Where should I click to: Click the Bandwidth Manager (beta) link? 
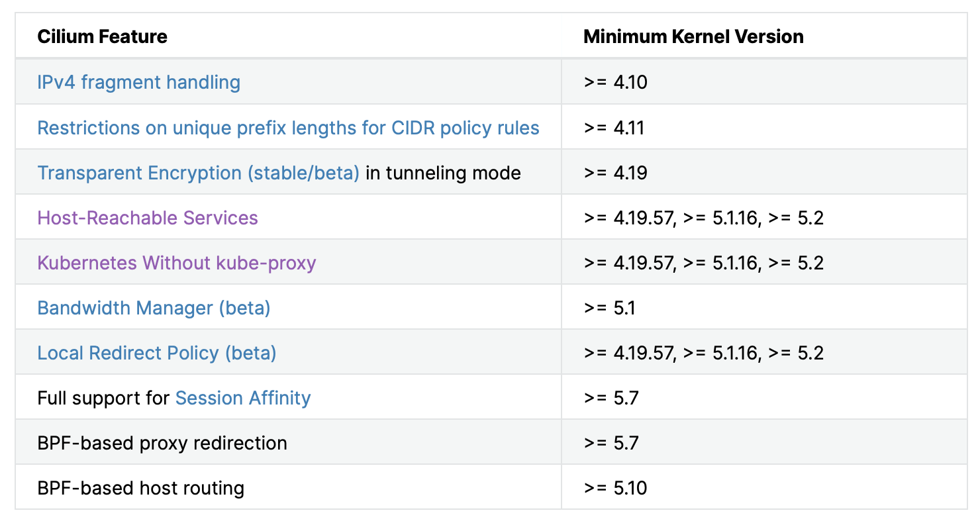tap(154, 308)
